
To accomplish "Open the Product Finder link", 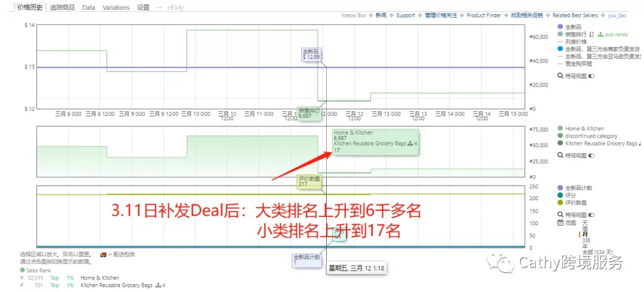I will (484, 15).
